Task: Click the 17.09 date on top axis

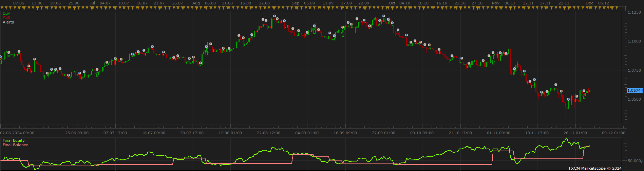Action: (x=346, y=3)
